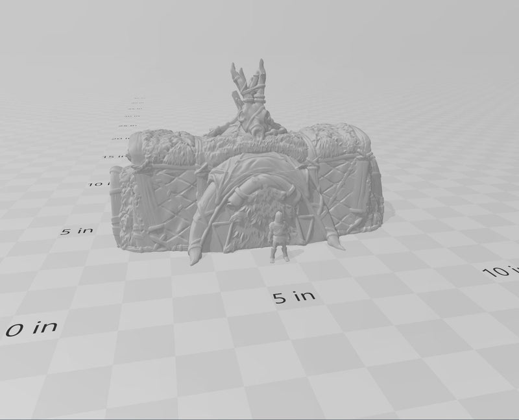
Task: Click the arched door frame top
Action: coord(259,161)
